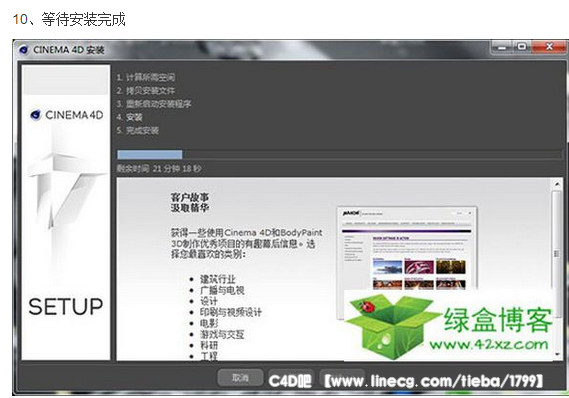Select the "电影" list item
This screenshot has height=398, width=569.
coord(209,323)
